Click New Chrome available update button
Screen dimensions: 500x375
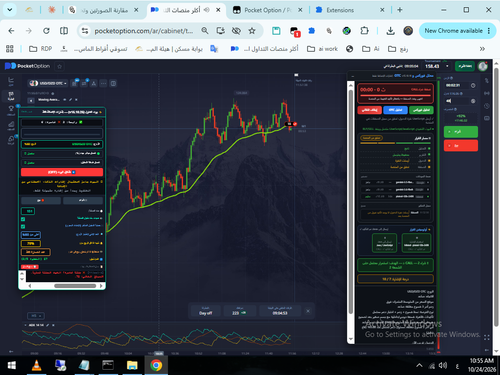tap(456, 31)
